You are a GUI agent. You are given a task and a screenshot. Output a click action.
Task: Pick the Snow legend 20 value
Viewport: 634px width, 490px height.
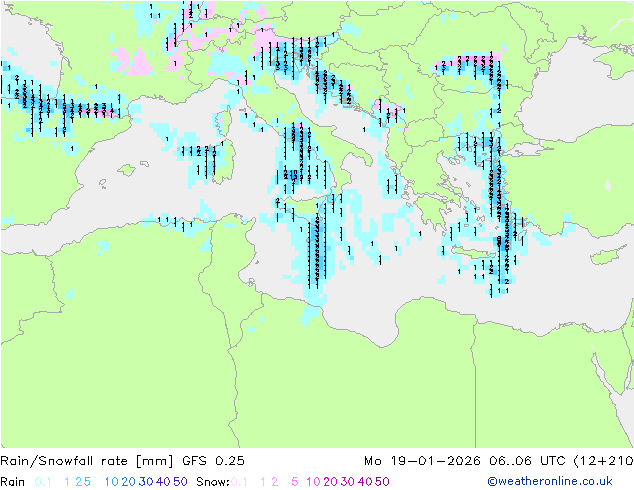coord(330,482)
